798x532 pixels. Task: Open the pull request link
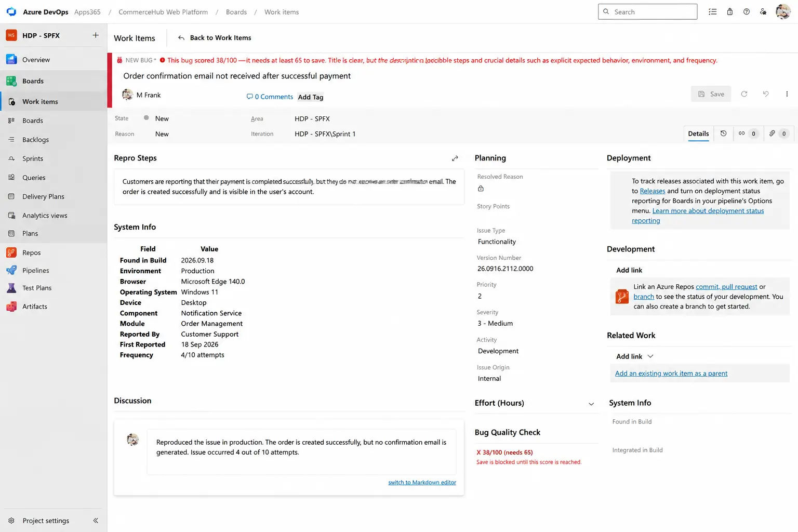click(739, 287)
